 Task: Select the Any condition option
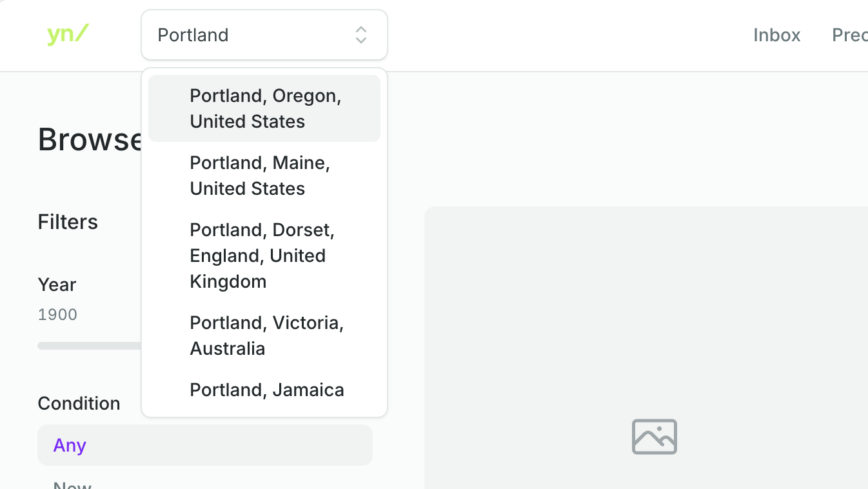point(205,445)
